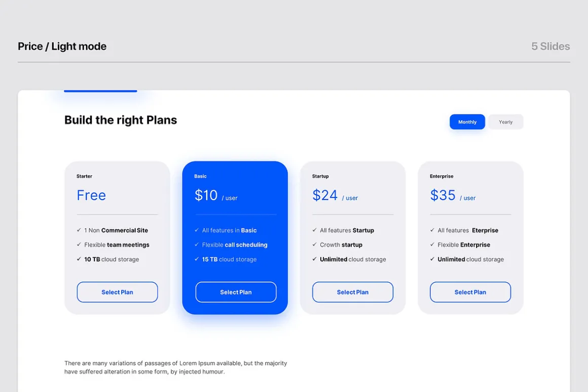Click the $10 / user price
The image size is (588, 392).
click(x=216, y=195)
